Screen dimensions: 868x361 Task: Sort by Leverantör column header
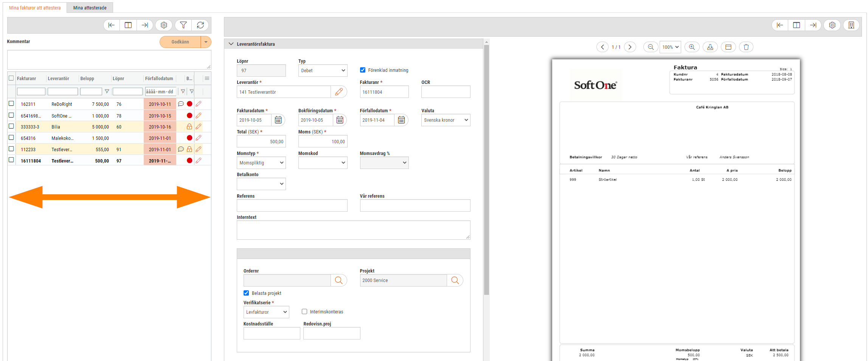coord(59,79)
